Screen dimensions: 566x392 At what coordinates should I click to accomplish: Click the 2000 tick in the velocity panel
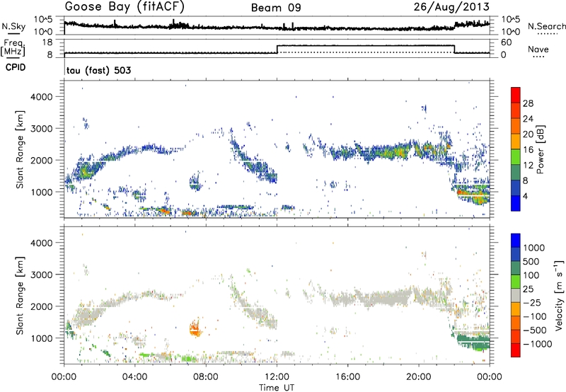[x=41, y=306]
